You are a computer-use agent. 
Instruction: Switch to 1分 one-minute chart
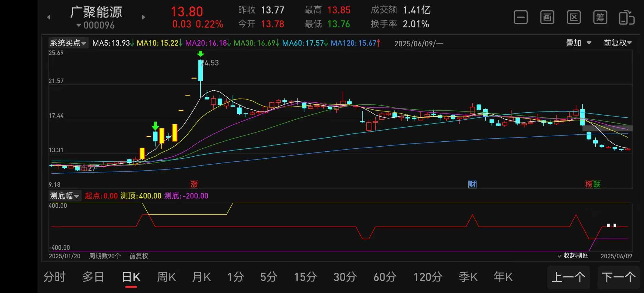click(x=236, y=277)
